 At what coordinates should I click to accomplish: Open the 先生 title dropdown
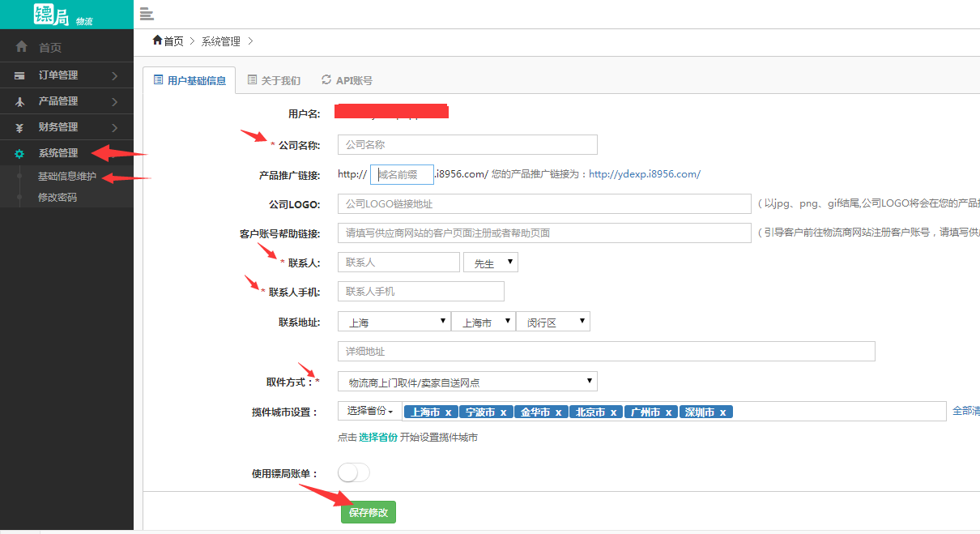coord(490,263)
